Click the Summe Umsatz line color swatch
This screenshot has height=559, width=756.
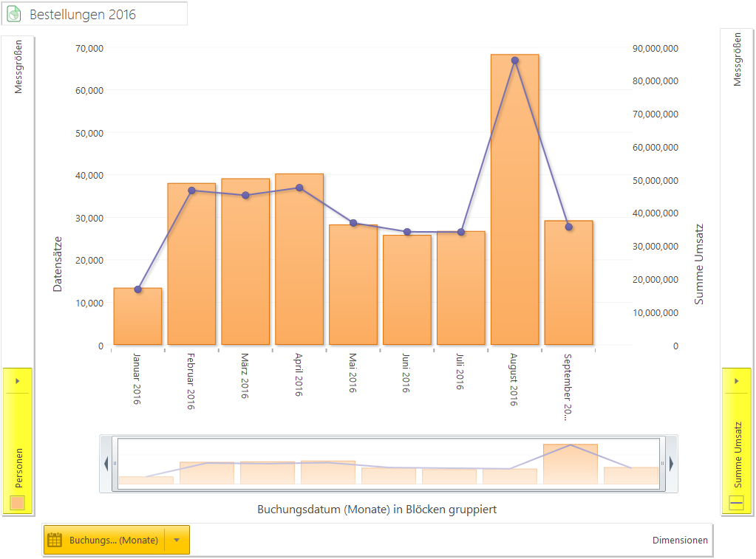tap(736, 503)
